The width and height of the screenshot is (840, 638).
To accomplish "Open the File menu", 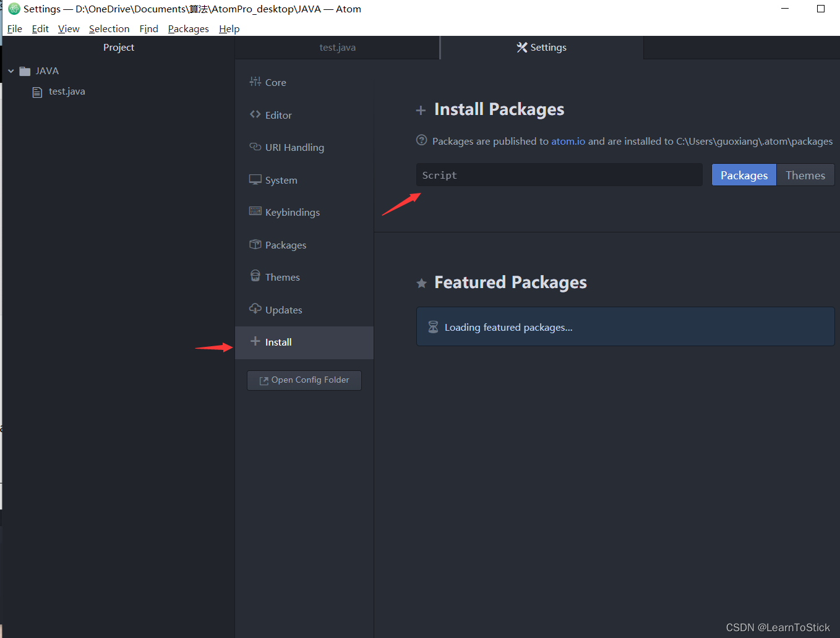I will (15, 28).
